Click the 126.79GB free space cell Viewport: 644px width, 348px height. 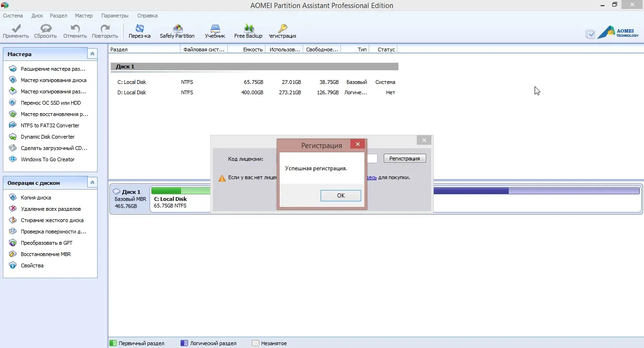328,92
